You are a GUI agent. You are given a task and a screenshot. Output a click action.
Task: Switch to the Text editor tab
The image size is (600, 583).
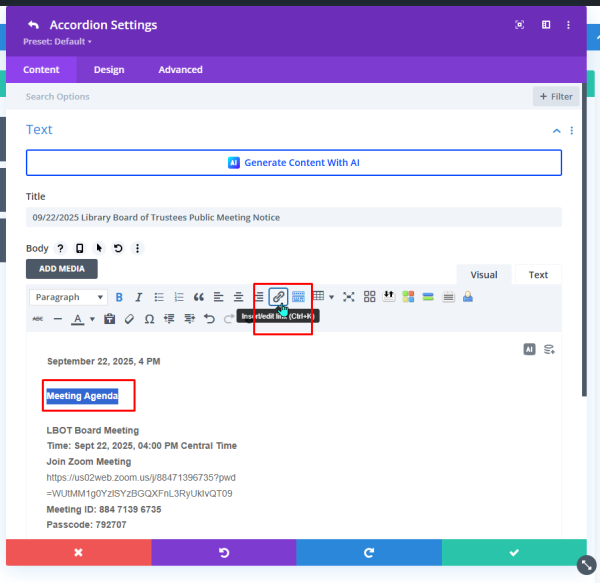tap(538, 275)
